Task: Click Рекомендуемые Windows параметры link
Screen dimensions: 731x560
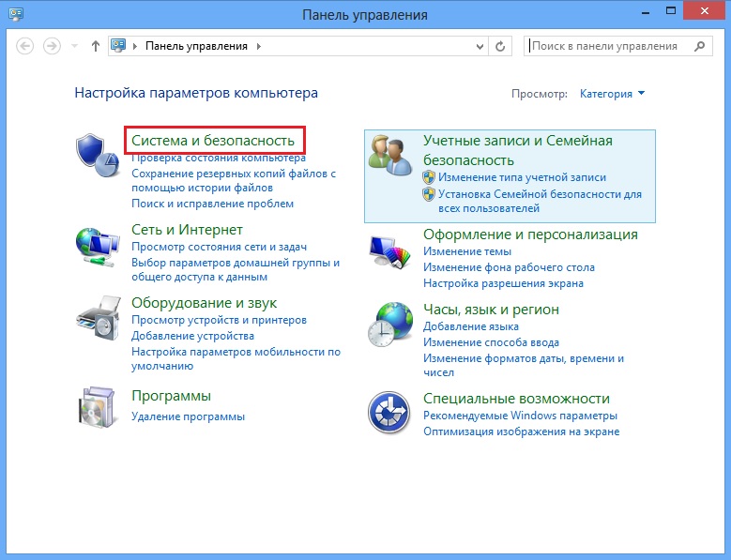Action: pos(520,416)
